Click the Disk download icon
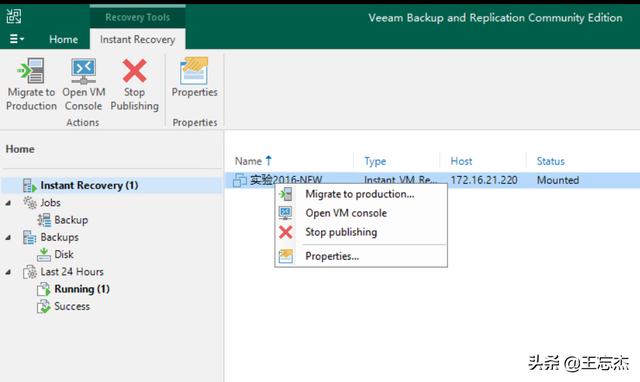This screenshot has height=382, width=640. pos(44,254)
